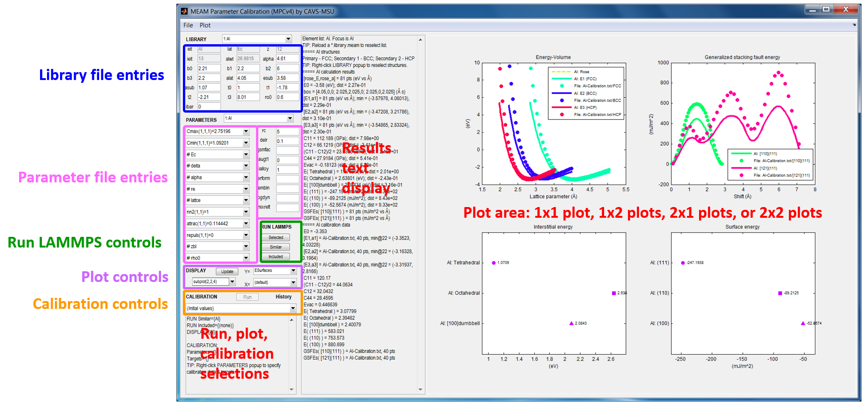Click the DISPLAY Update button
This screenshot has width=868, height=409.
pos(227,271)
